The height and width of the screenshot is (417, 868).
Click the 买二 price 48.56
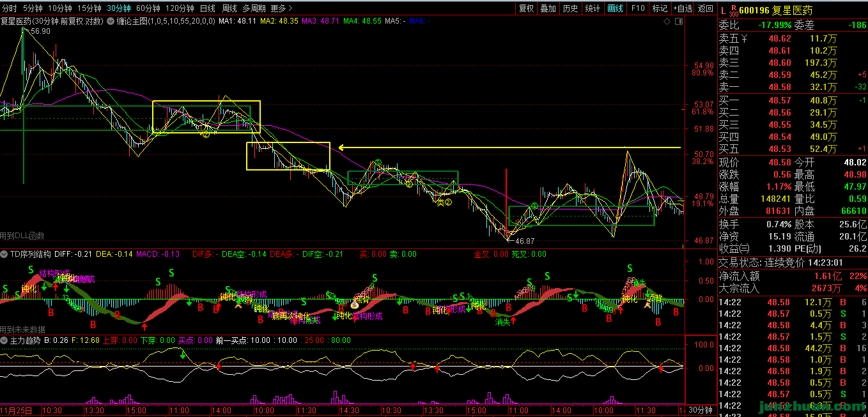pyautogui.click(x=779, y=112)
